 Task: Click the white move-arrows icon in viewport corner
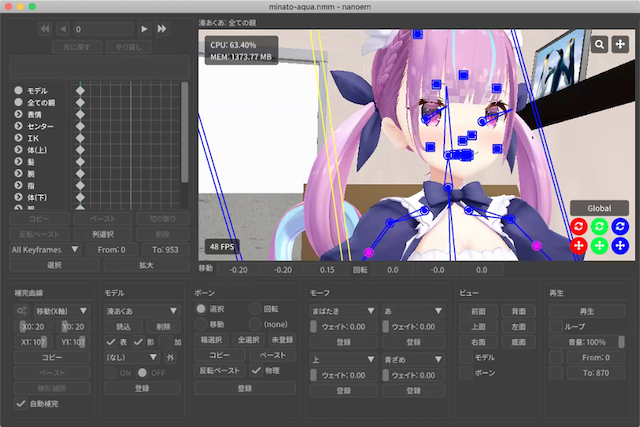[620, 44]
